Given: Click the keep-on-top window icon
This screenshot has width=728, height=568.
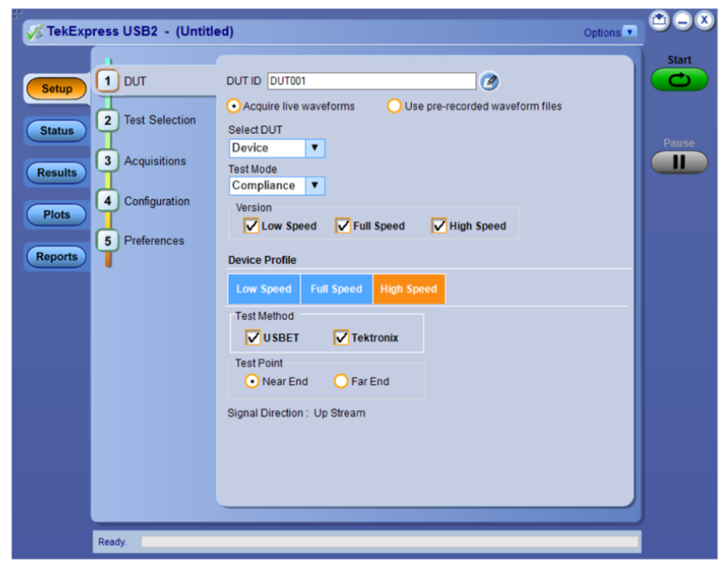Looking at the screenshot, I should click(x=659, y=20).
